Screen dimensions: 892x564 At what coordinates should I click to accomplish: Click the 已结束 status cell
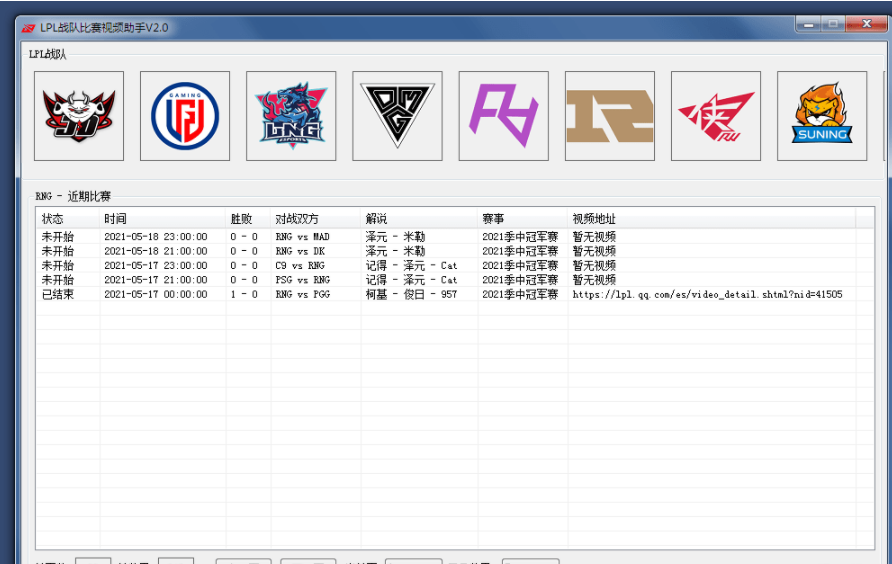(x=57, y=294)
